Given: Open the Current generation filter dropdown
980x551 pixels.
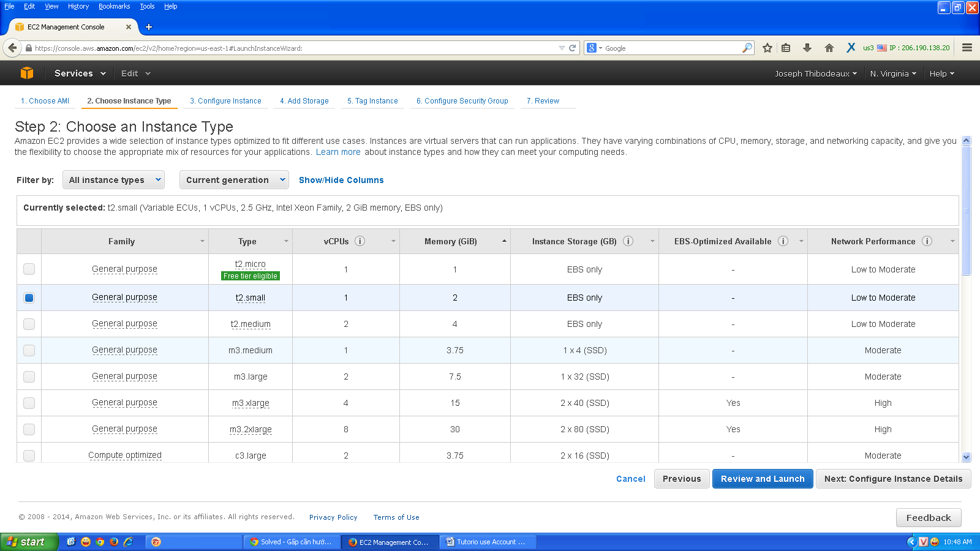Looking at the screenshot, I should point(234,180).
